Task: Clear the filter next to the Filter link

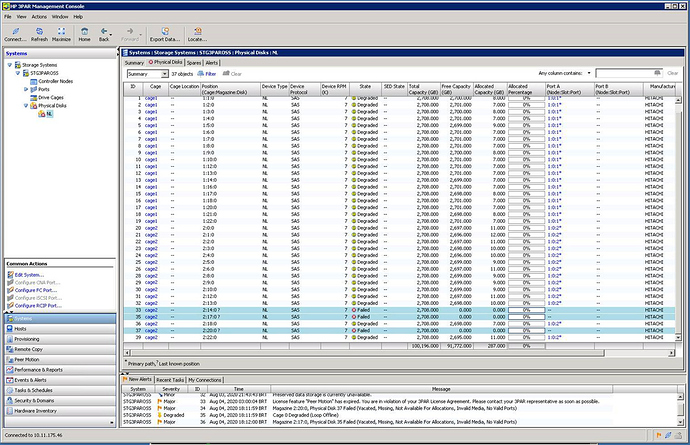Action: pos(232,74)
